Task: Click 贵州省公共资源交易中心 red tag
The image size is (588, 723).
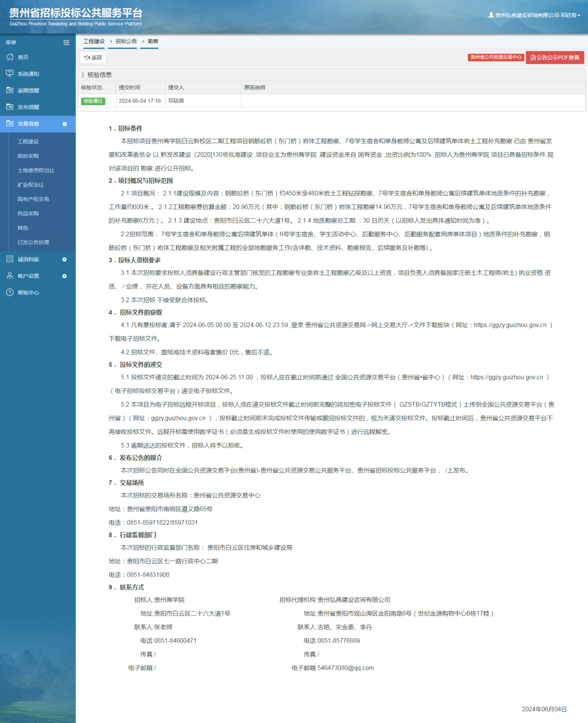Action: click(x=495, y=57)
